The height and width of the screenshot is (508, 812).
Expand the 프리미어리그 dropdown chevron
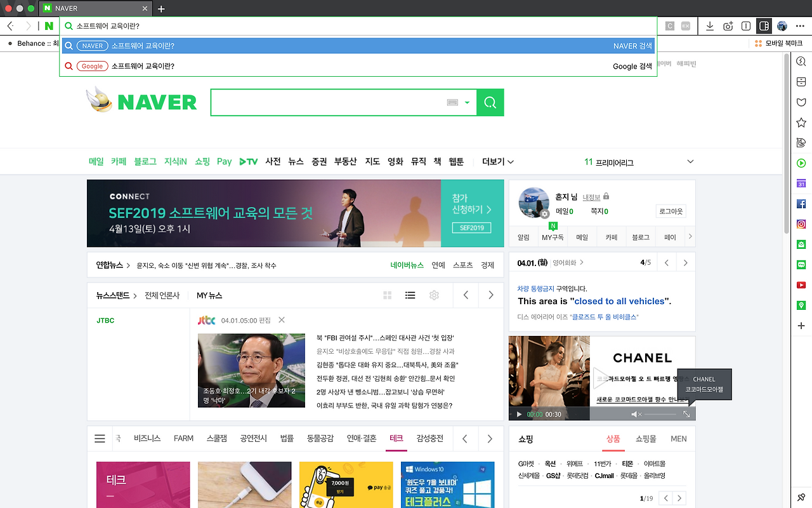(x=690, y=161)
